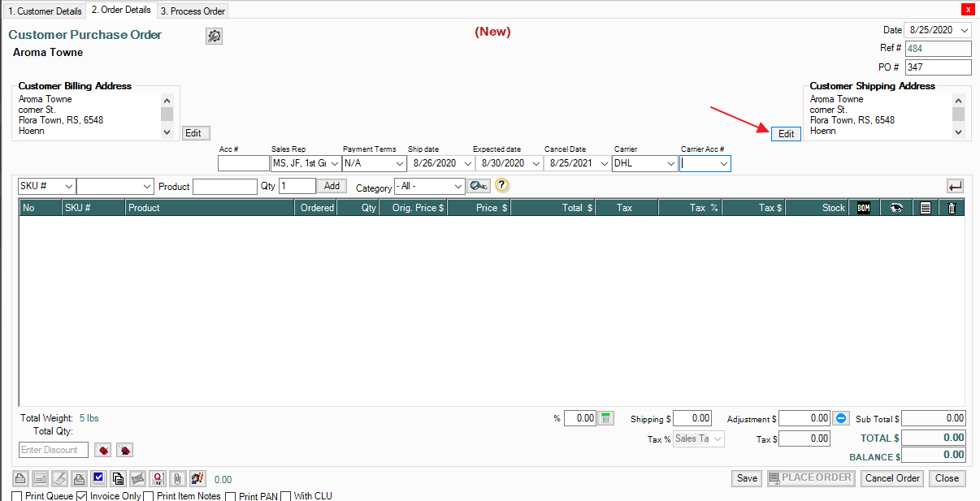
Task: Open the Carrier dropdown showing DHL
Action: [x=670, y=163]
